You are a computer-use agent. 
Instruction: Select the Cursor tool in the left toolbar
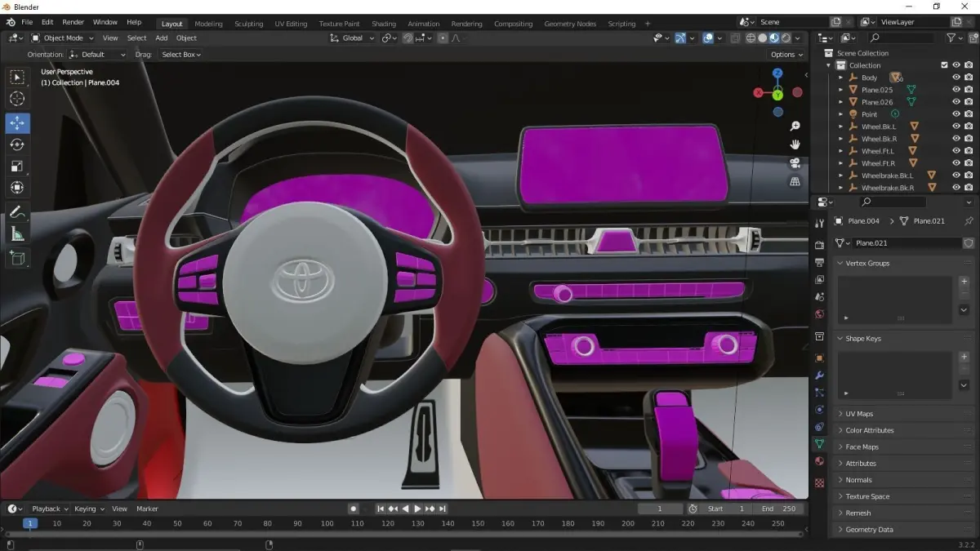tap(17, 99)
